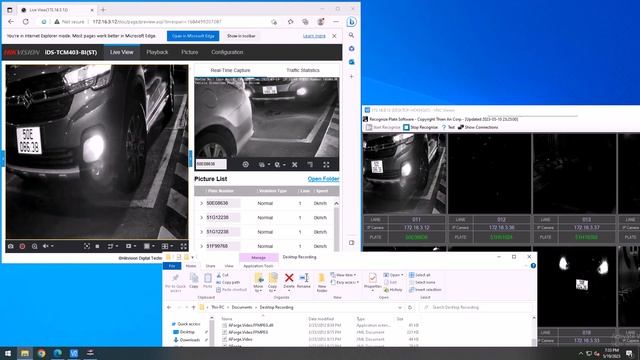640x360 pixels.
Task: Click Delete icon in Explorer ribbon
Action: point(289,281)
